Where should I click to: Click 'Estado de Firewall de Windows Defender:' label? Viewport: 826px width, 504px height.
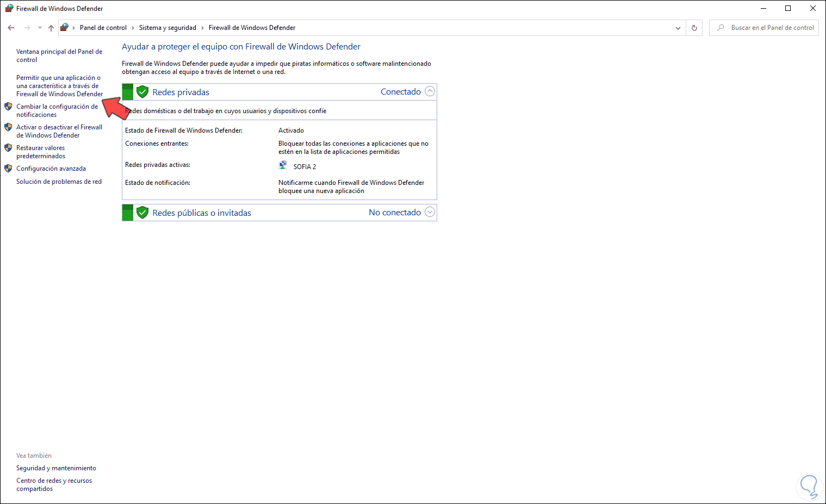[x=184, y=130]
